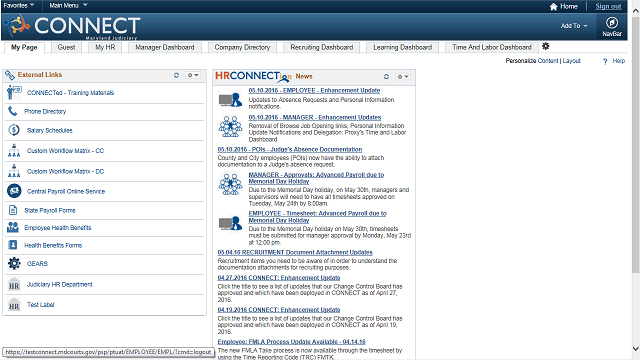640x360 pixels.
Task: Click the Home house icon
Action: [x=553, y=7]
